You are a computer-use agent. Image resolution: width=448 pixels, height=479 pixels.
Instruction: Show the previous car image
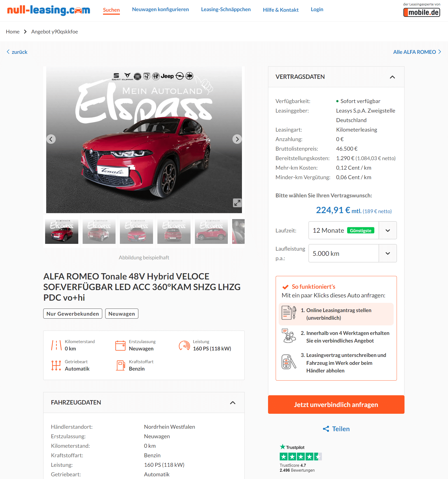tap(51, 139)
